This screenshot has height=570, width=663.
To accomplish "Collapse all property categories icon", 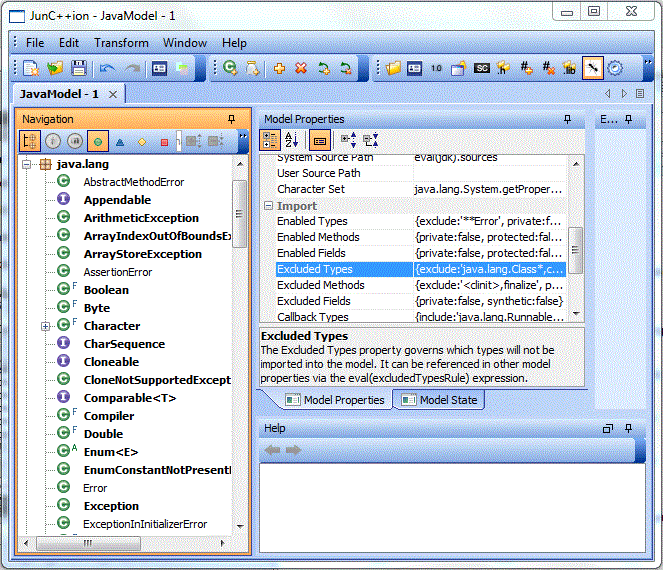I will coord(370,140).
